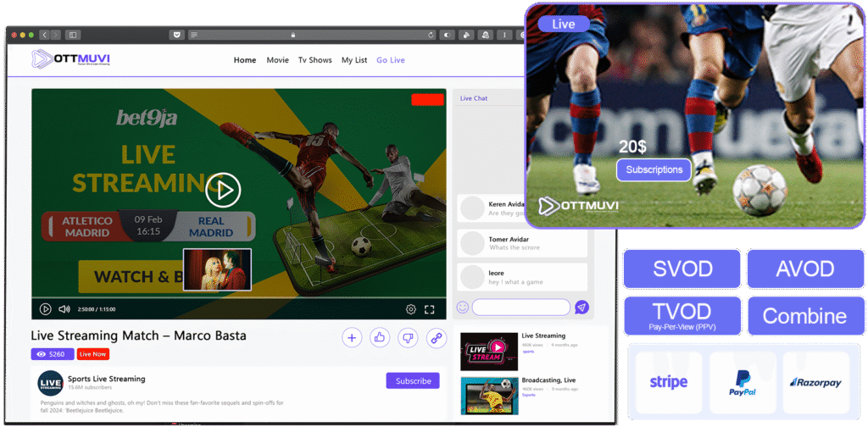The image size is (868, 427).
Task: Mute the video with the speaker icon
Action: coord(64,309)
